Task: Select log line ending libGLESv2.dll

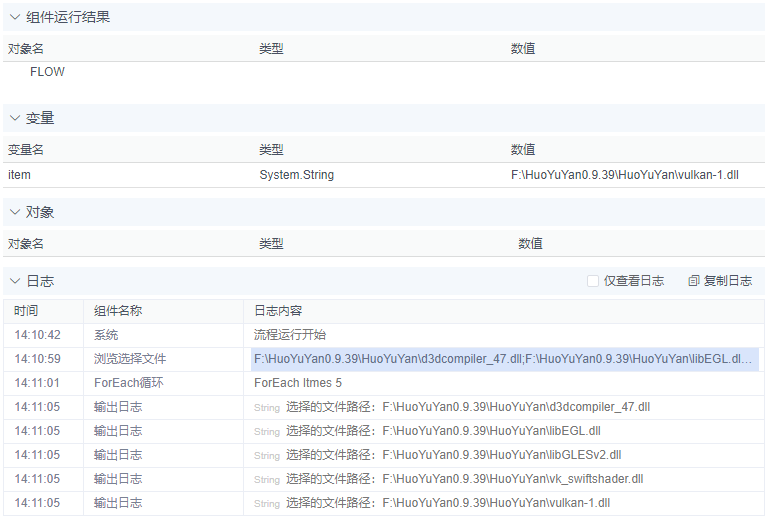Action: [384, 455]
